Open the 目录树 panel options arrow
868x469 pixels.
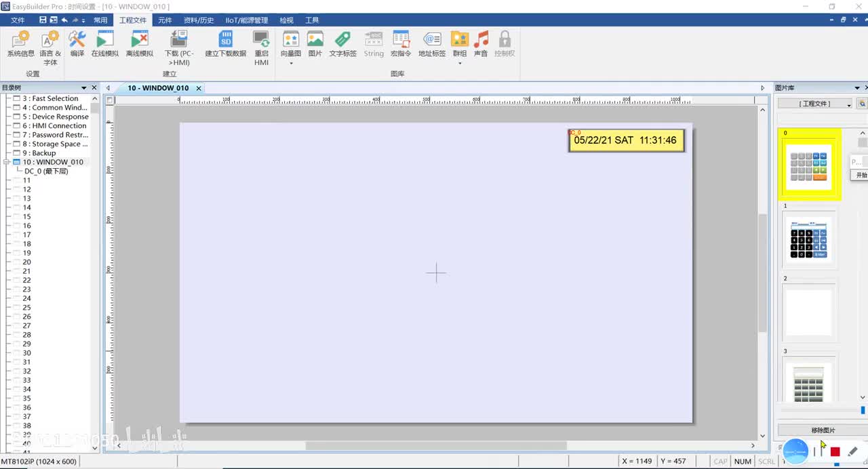point(84,87)
